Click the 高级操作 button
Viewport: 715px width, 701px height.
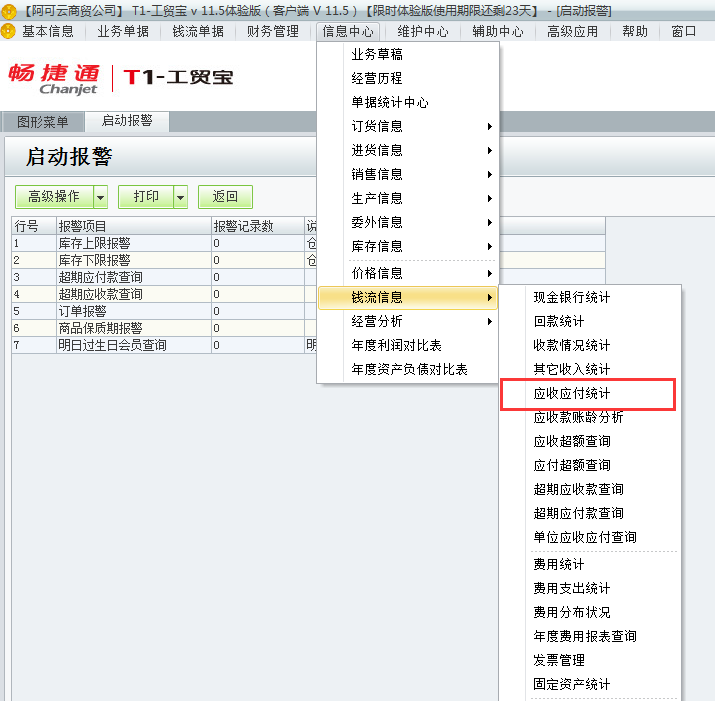pyautogui.click(x=54, y=197)
